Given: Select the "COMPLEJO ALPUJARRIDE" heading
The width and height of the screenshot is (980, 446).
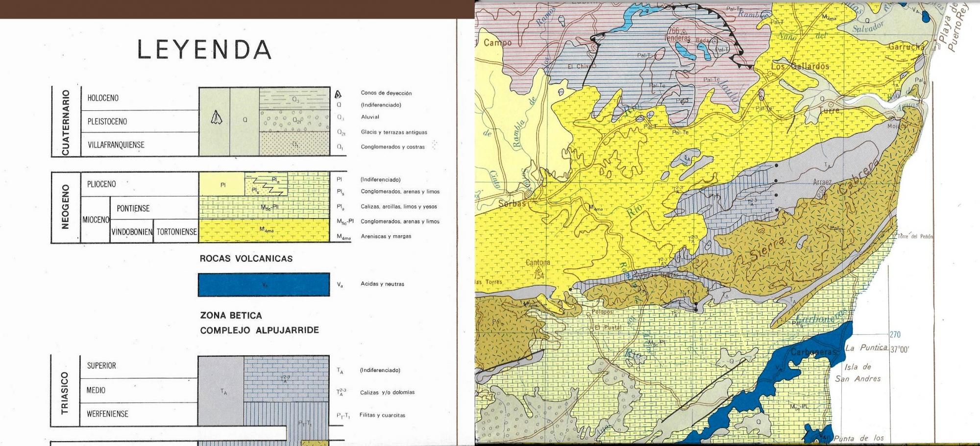Looking at the screenshot, I should [259, 330].
